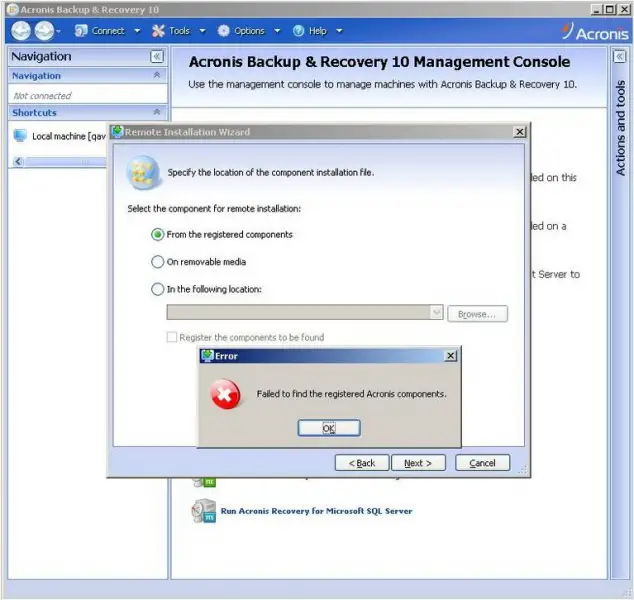634x600 pixels.
Task: Open the Connect dropdown arrow
Action: click(137, 31)
